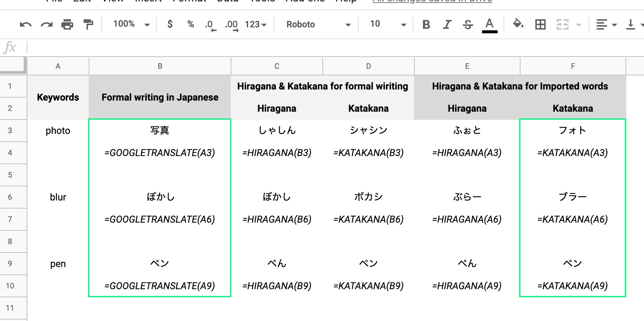The width and height of the screenshot is (644, 321).
Task: Select the 'pen' keyword cell
Action: (58, 264)
